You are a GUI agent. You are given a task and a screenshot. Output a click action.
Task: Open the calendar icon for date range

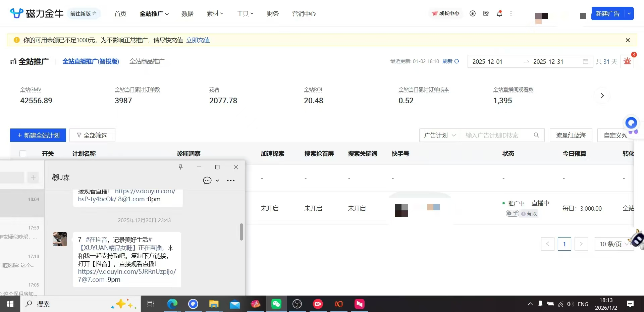585,61
